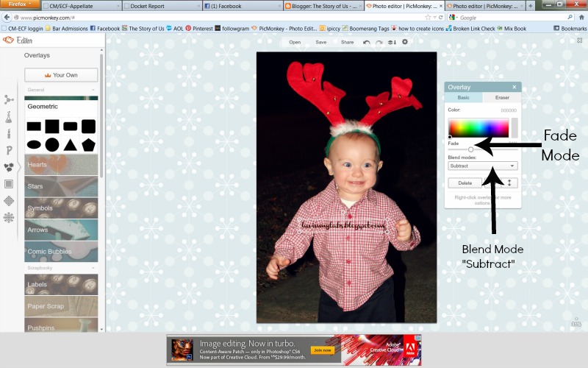Open the Firefox menu button
Screen dimensions: 588x368
coord(20,4)
